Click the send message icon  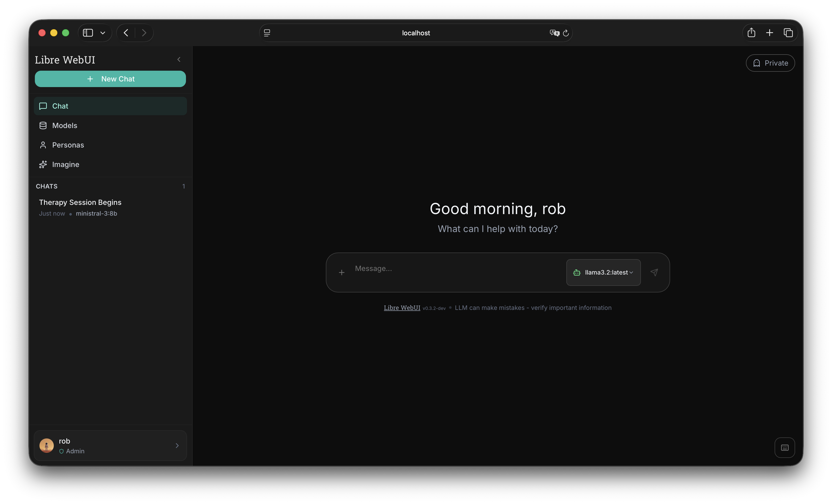pyautogui.click(x=654, y=272)
